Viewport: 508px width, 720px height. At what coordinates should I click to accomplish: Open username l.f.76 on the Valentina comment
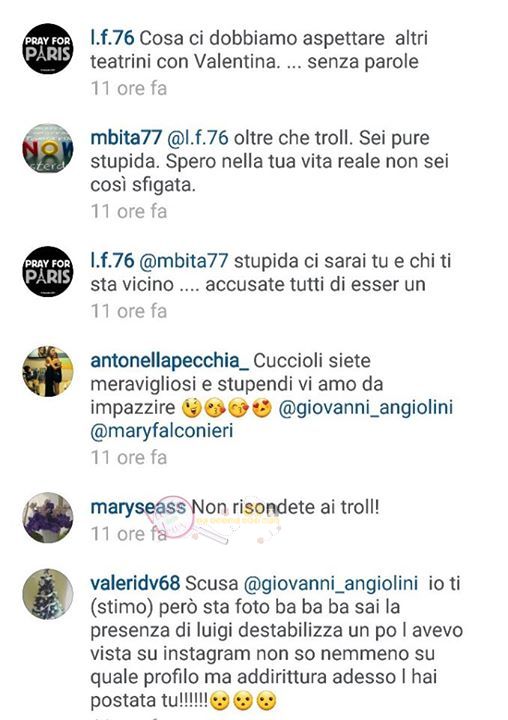[112, 38]
